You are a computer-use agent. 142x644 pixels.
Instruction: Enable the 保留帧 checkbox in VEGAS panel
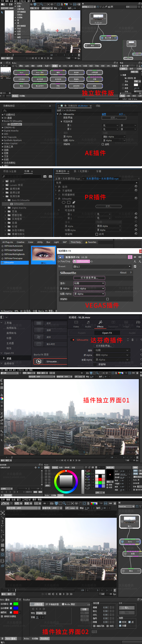pyautogui.click(x=107, y=299)
